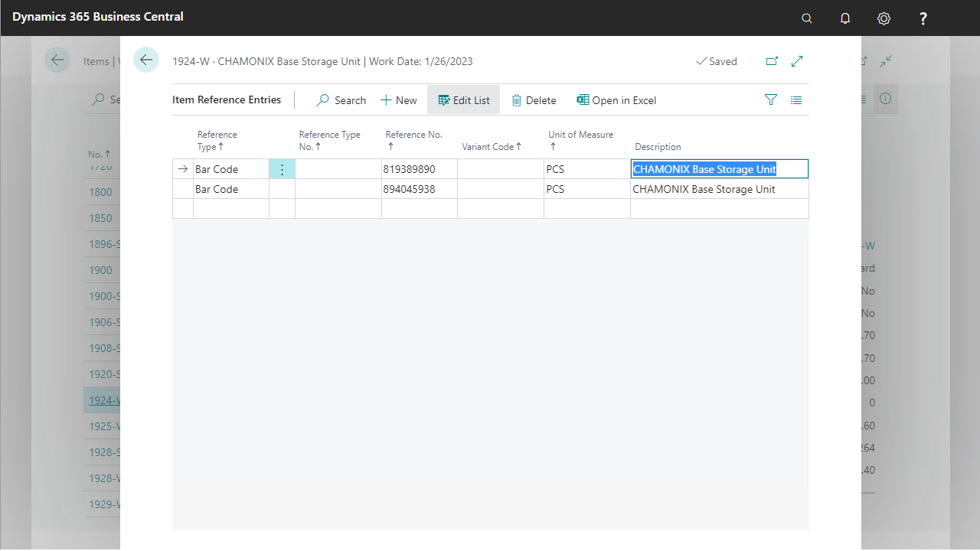980x551 pixels.
Task: Click Dynamics 365 Business Central title
Action: 98,16
